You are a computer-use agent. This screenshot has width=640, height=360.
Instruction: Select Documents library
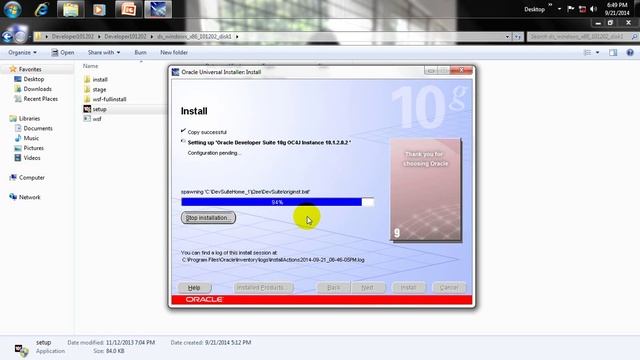click(38, 128)
